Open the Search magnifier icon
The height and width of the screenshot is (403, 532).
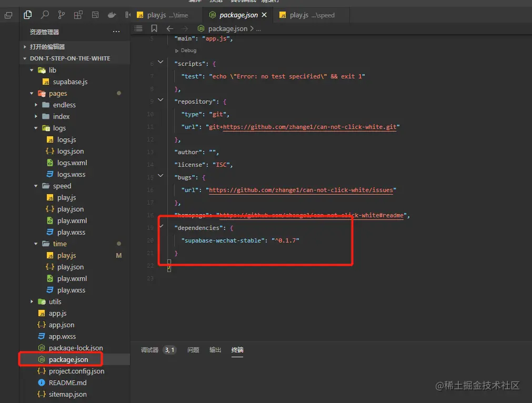point(44,15)
